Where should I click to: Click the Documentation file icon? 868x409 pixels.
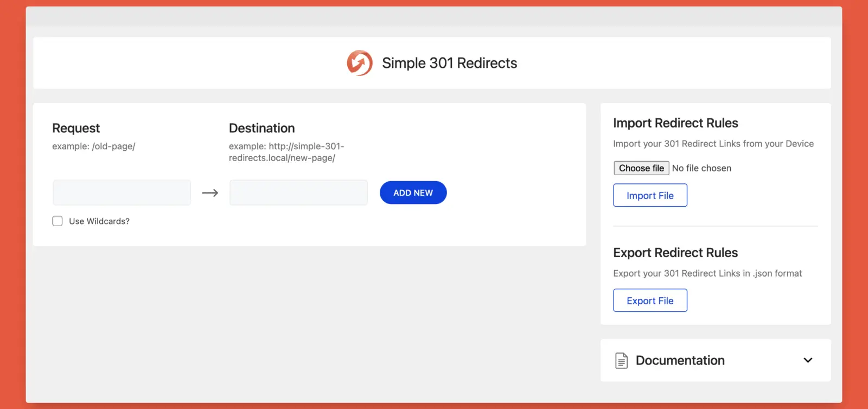(621, 361)
